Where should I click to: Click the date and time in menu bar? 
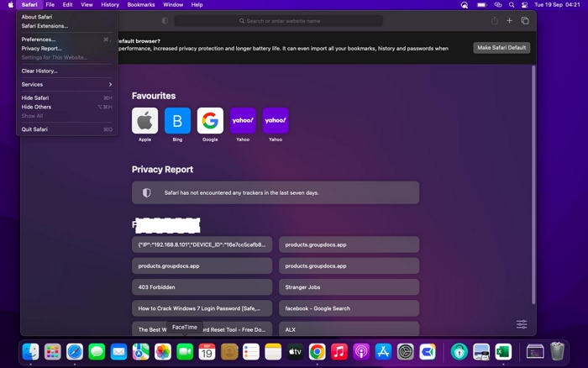557,5
